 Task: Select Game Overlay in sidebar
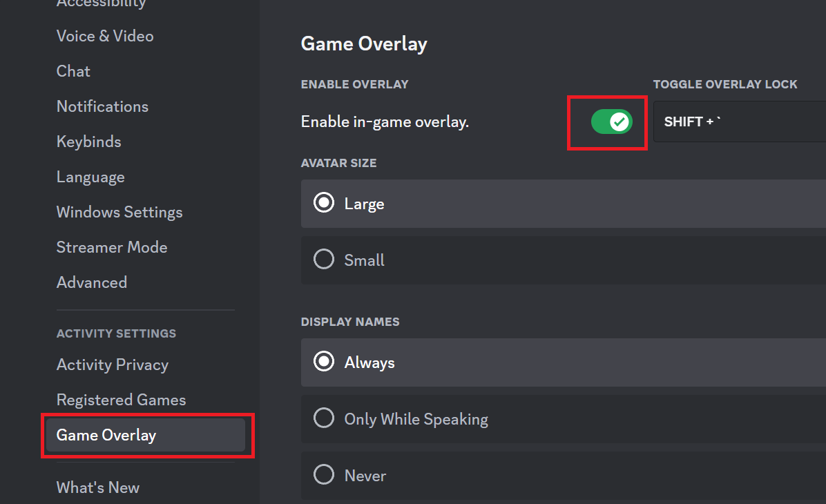(106, 435)
